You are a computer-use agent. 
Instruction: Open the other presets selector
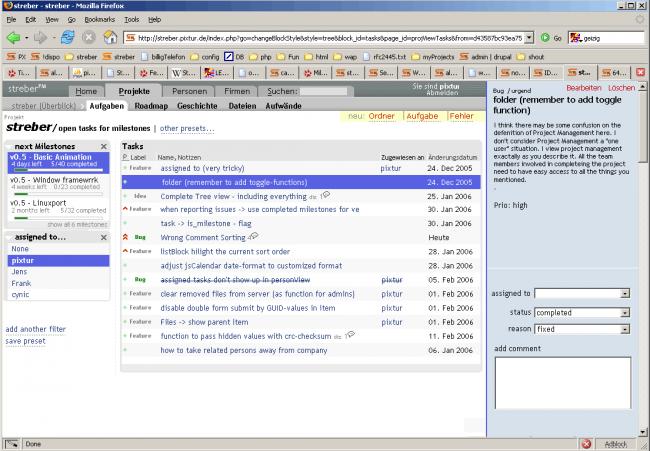point(187,129)
